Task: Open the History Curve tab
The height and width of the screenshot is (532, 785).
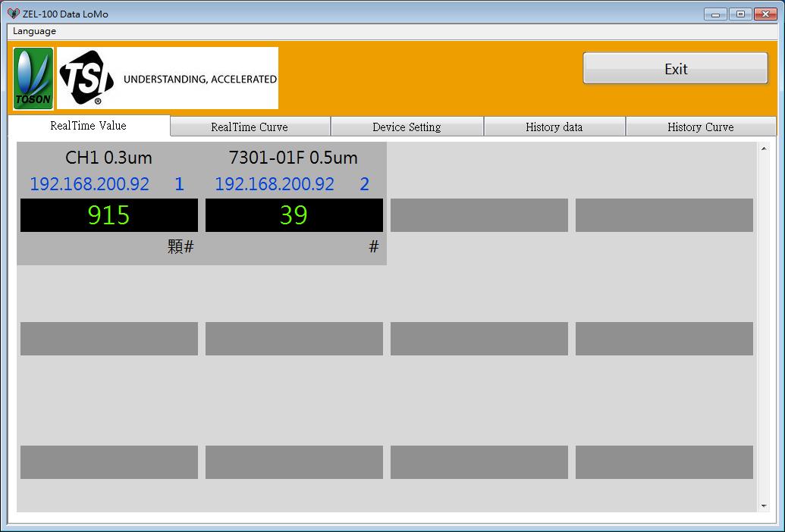Action: (x=701, y=127)
